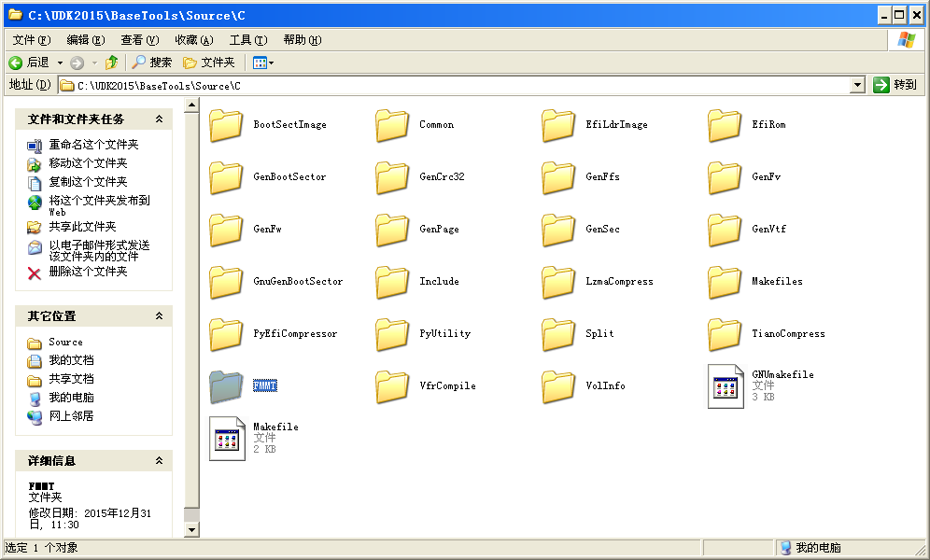Click the GenPage folder icon

pyautogui.click(x=392, y=230)
